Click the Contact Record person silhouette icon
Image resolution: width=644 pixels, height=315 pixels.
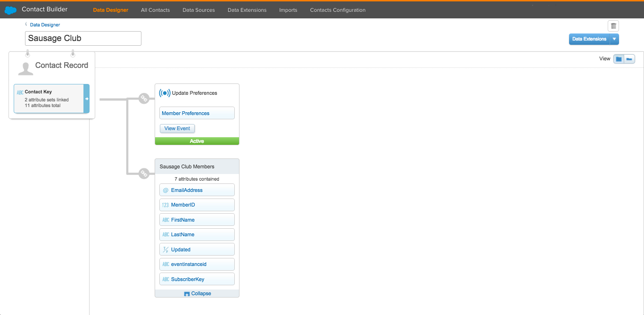click(25, 68)
